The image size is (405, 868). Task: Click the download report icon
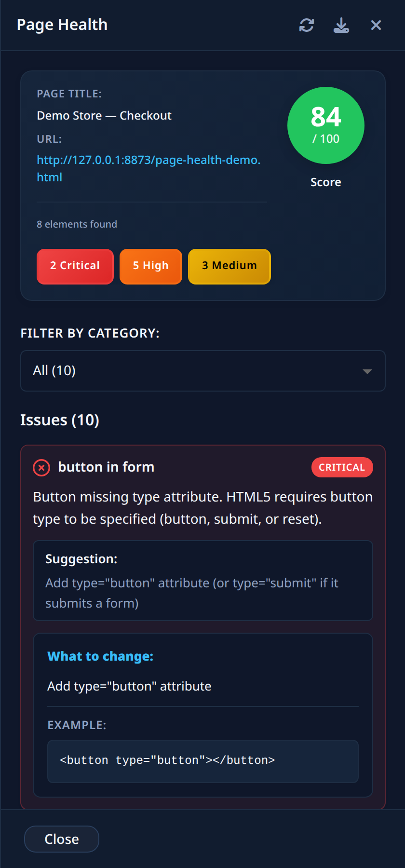click(x=341, y=25)
